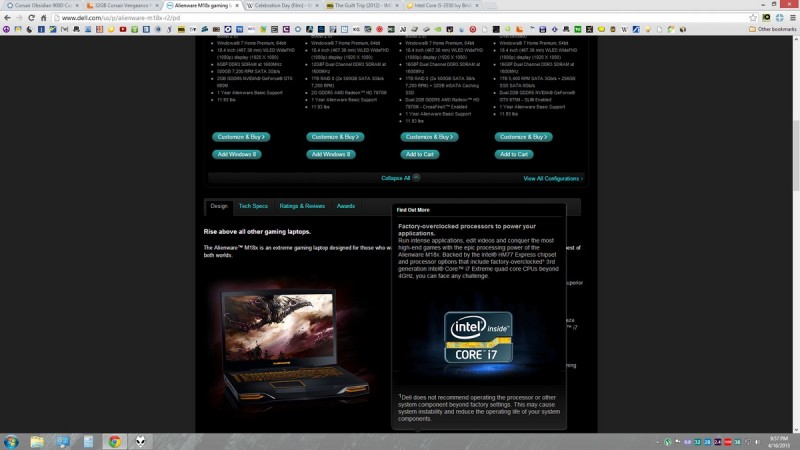Click the browser back arrow
The height and width of the screenshot is (450, 800).
click(7, 17)
